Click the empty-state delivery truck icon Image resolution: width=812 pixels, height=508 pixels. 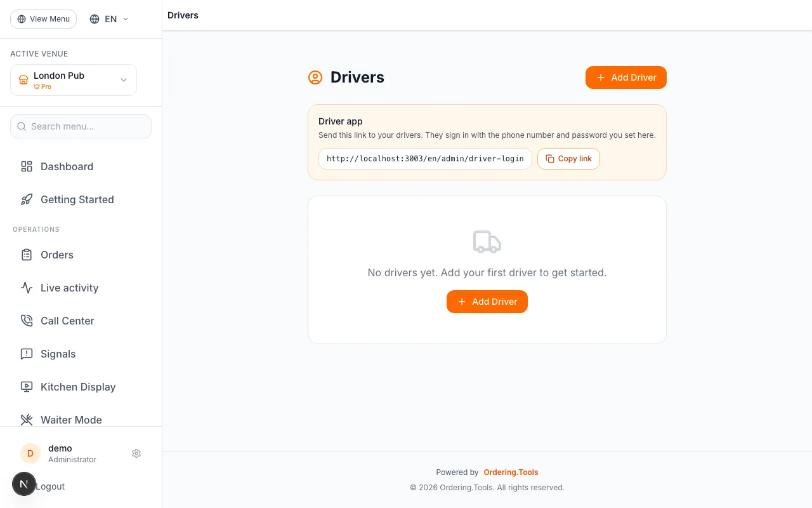(487, 242)
